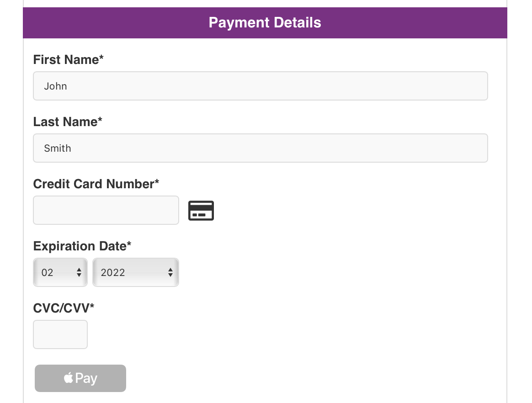Place cursor on the text Smith

(58, 148)
